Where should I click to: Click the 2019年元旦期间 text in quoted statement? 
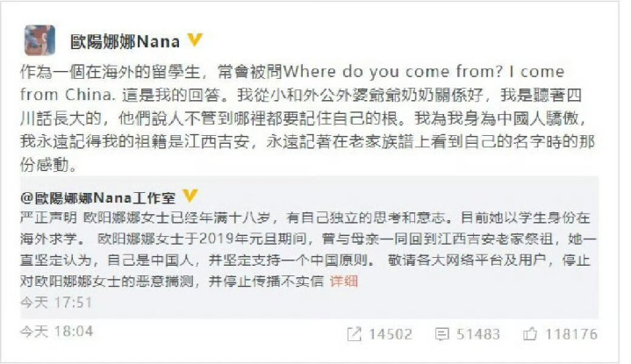click(x=253, y=239)
